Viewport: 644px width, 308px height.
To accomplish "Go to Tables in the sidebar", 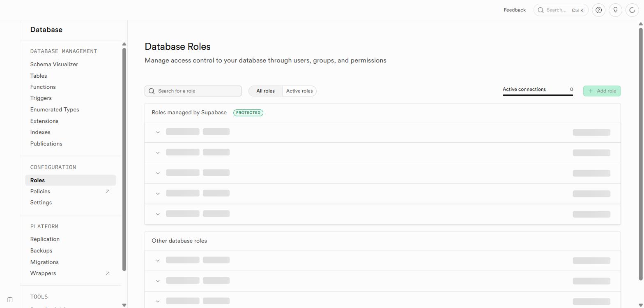I will (x=39, y=76).
